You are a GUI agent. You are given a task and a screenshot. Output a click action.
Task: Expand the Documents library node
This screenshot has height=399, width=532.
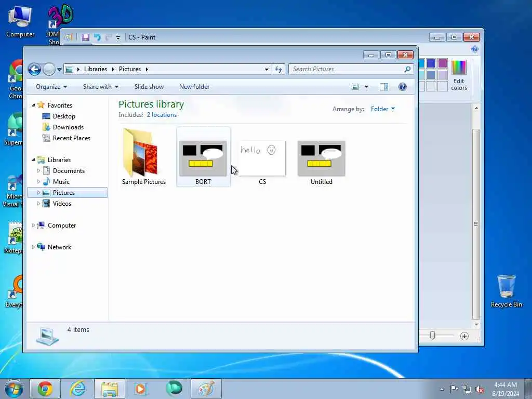38,170
